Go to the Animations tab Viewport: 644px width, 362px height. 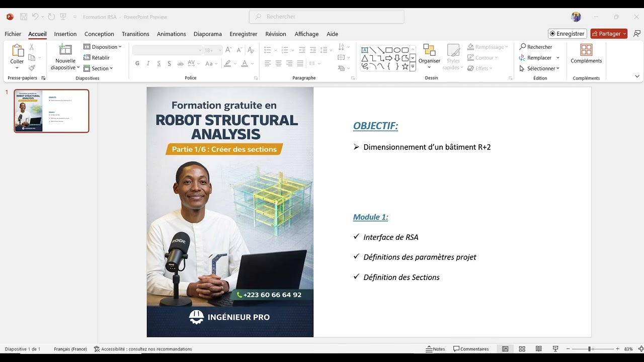(172, 34)
